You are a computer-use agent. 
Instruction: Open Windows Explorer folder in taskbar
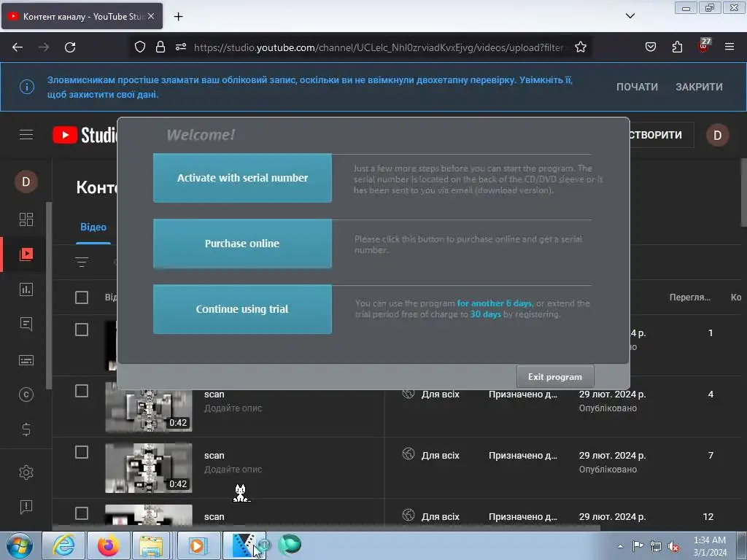click(152, 545)
